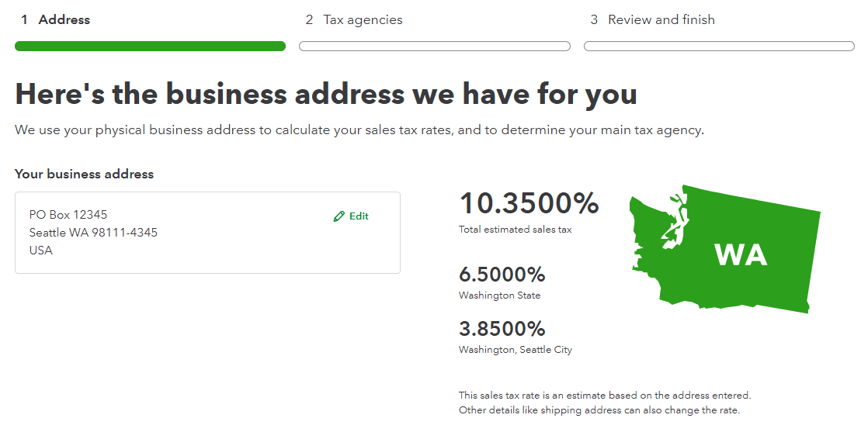This screenshot has height=432, width=868.
Task: Click the Your business address heading
Action: pyautogui.click(x=84, y=175)
